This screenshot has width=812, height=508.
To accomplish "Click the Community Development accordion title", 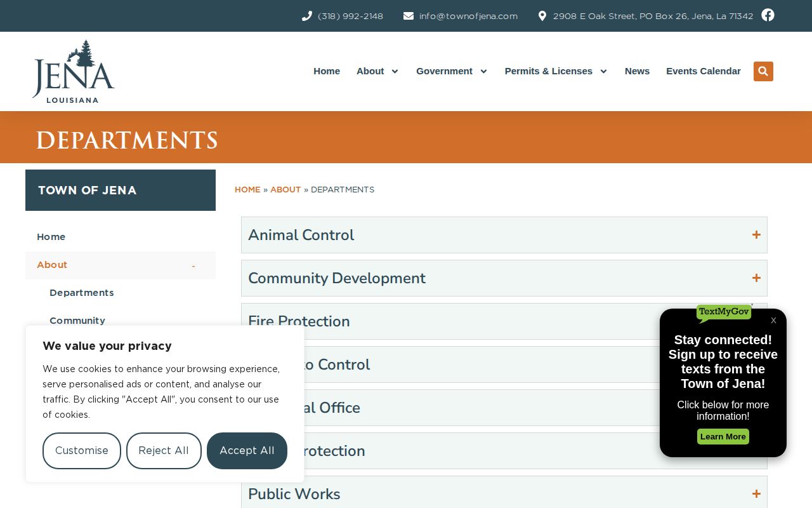I will [337, 278].
